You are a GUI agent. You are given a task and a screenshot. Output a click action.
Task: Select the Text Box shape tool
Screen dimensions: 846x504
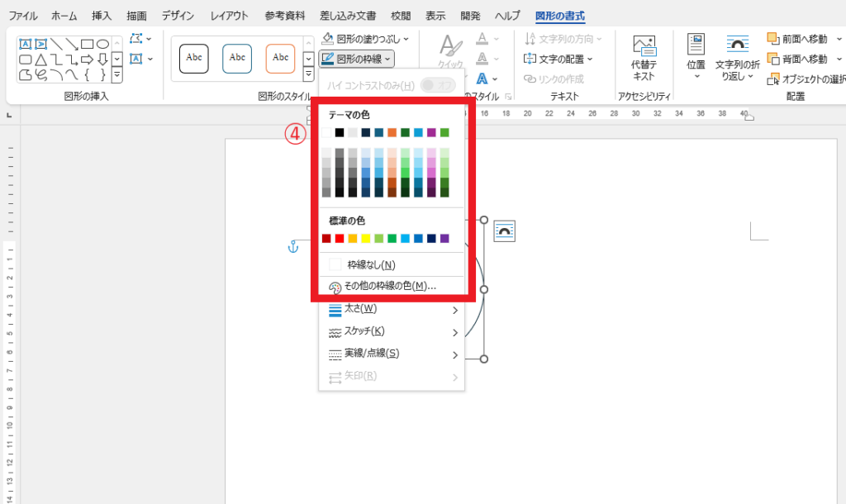click(x=25, y=45)
